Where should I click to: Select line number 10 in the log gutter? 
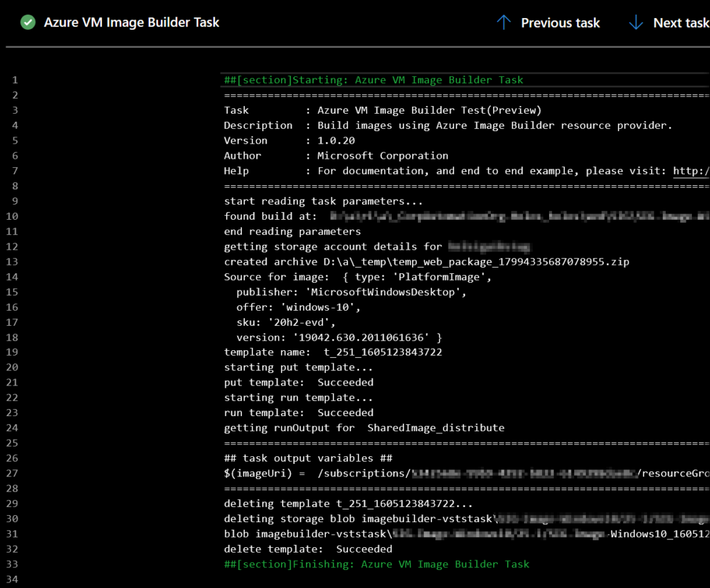click(12, 216)
